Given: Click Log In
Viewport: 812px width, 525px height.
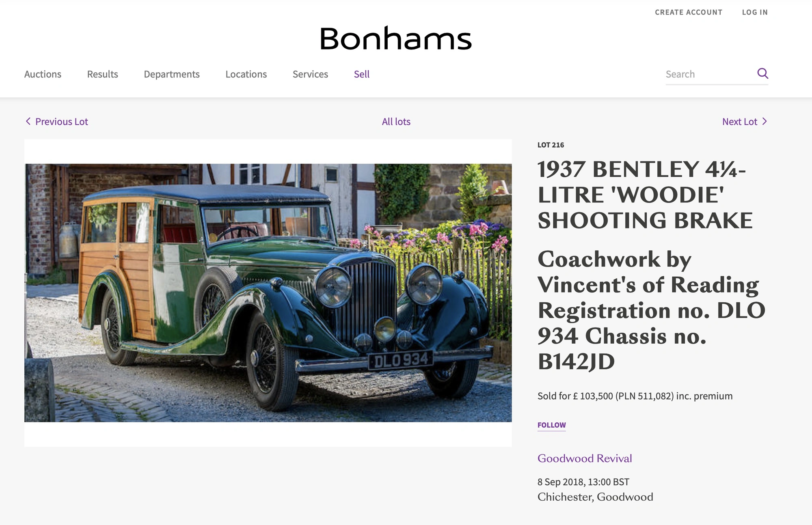Looking at the screenshot, I should (755, 12).
